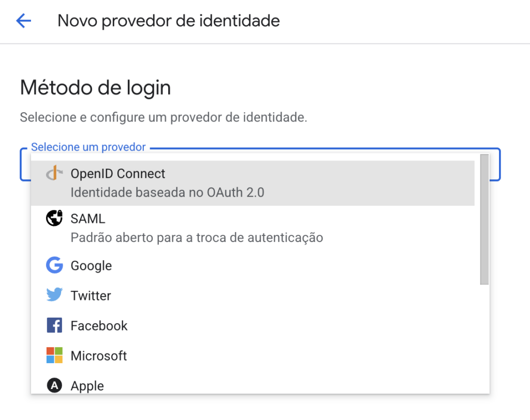Select OpenID Connect from provider list
The height and width of the screenshot is (420, 530).
coord(118,174)
